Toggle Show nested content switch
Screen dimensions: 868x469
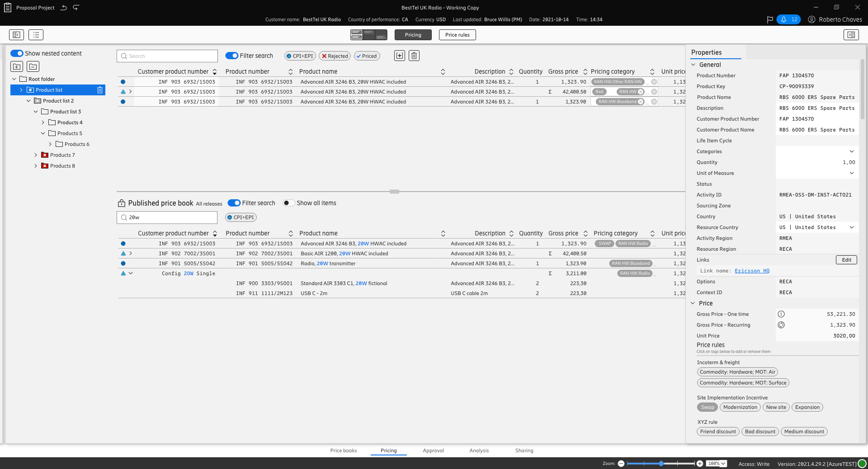[17, 53]
